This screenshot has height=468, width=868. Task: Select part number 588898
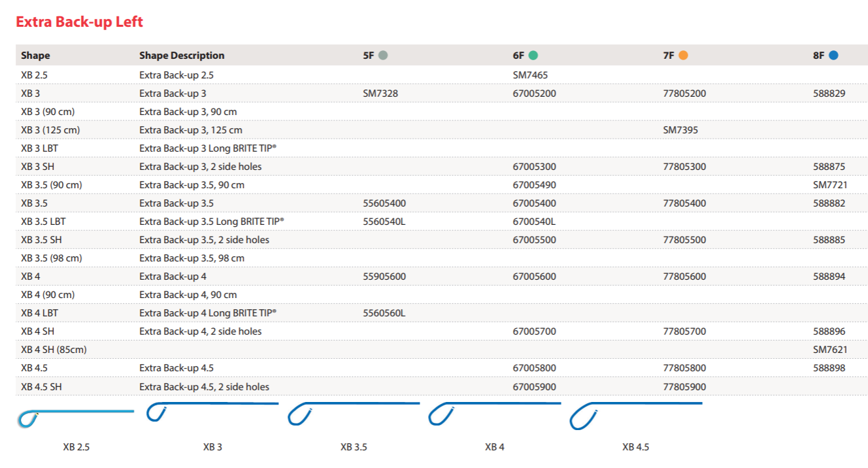tap(829, 368)
